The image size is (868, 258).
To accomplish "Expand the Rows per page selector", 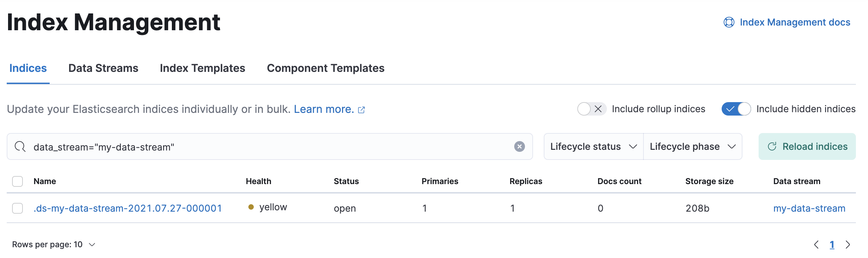I will [x=54, y=245].
